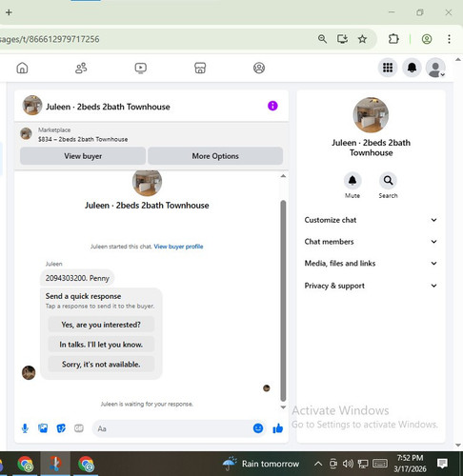The image size is (463, 476).
Task: Click Juleen's avatar beside the message
Action: (x=29, y=372)
